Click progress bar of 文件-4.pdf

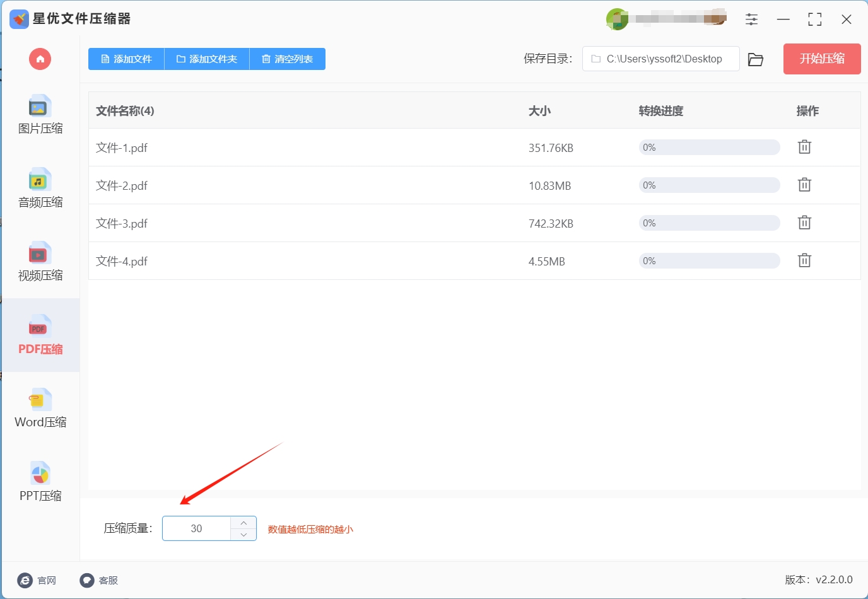(709, 261)
